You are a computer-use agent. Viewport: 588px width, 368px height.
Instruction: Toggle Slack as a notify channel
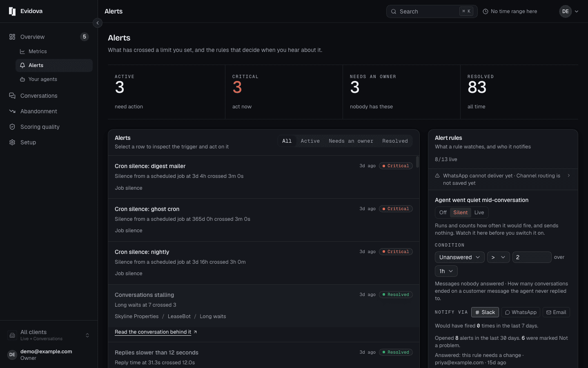pos(485,312)
